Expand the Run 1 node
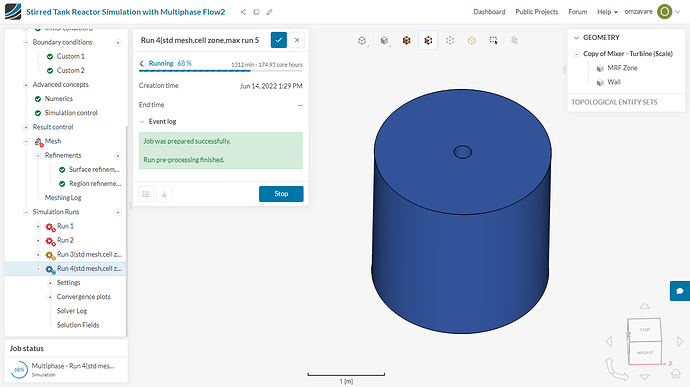The width and height of the screenshot is (690, 387). tap(38, 226)
